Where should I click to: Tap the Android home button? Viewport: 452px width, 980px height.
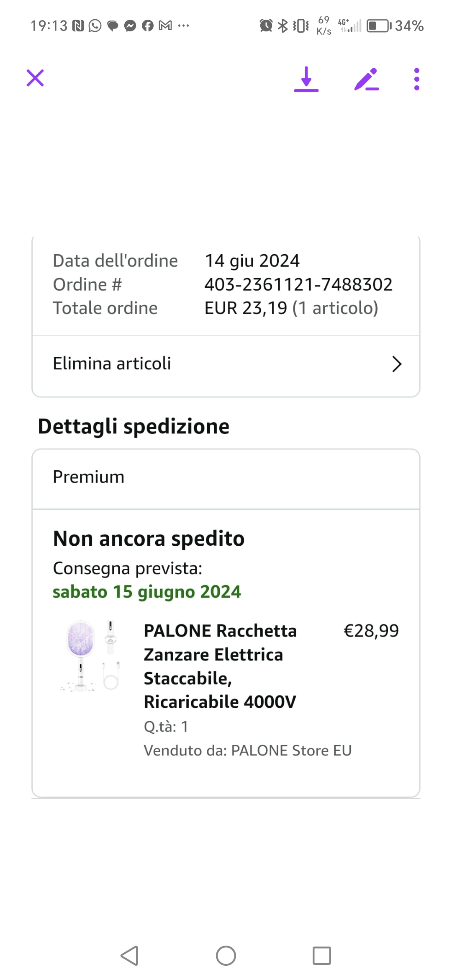click(226, 956)
